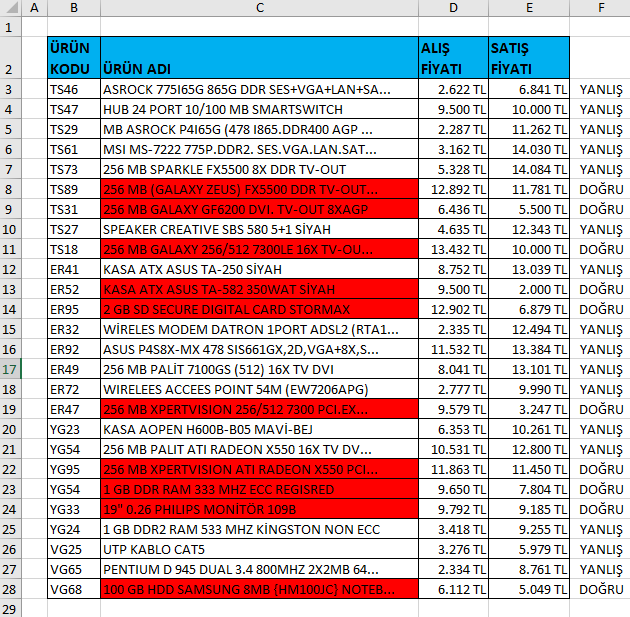630x617 pixels.
Task: Select red cell 100 GB HDD SAMSUNG 8MB
Action: pos(260,589)
